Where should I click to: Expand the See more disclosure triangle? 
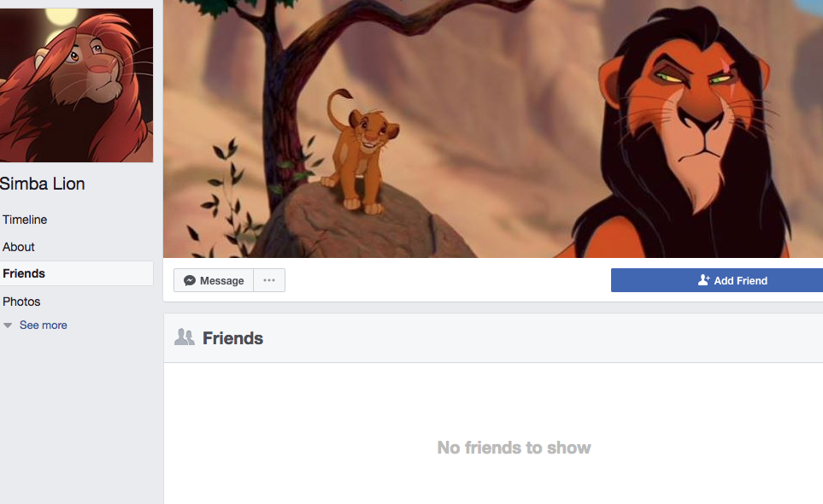pyautogui.click(x=8, y=325)
